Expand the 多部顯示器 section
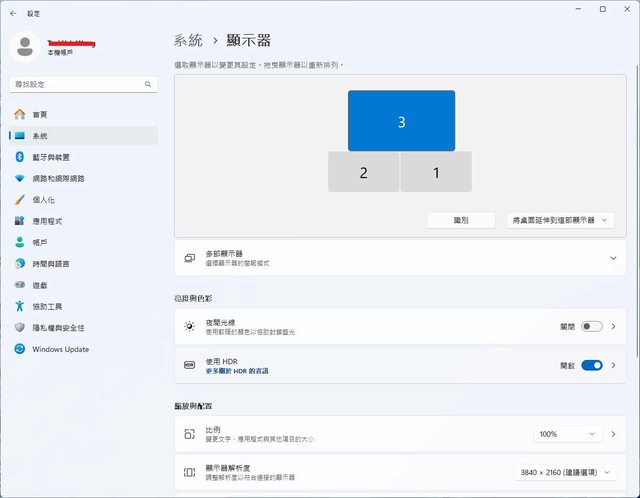The image size is (640, 498). tap(612, 258)
